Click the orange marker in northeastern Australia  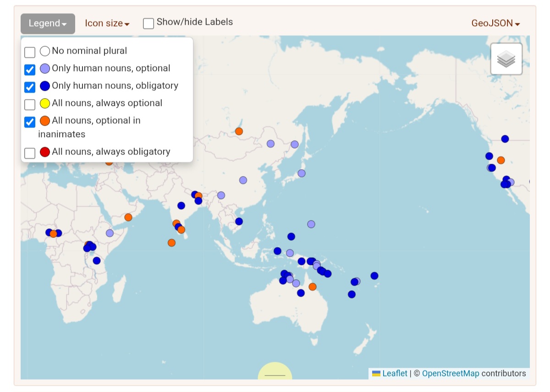click(x=313, y=287)
